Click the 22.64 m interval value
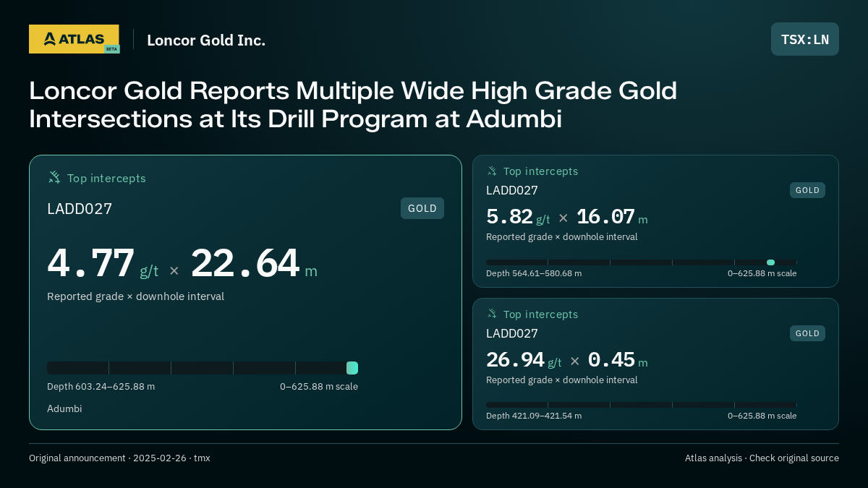Image resolution: width=868 pixels, height=488 pixels. coord(254,263)
